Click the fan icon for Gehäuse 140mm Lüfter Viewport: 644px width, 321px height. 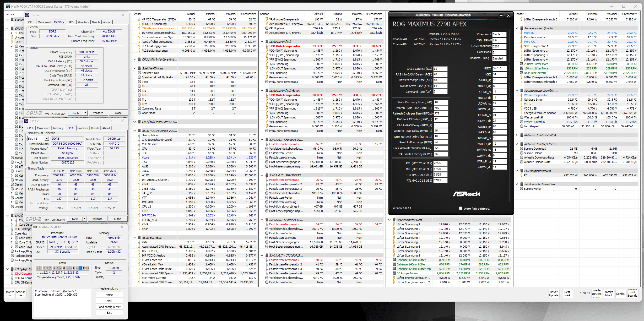(x=394, y=264)
